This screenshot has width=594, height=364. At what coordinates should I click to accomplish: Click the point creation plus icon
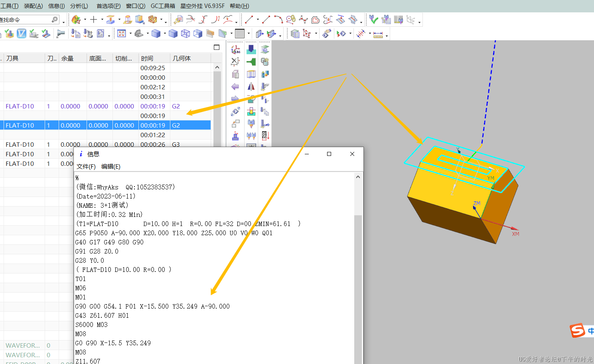click(93, 19)
